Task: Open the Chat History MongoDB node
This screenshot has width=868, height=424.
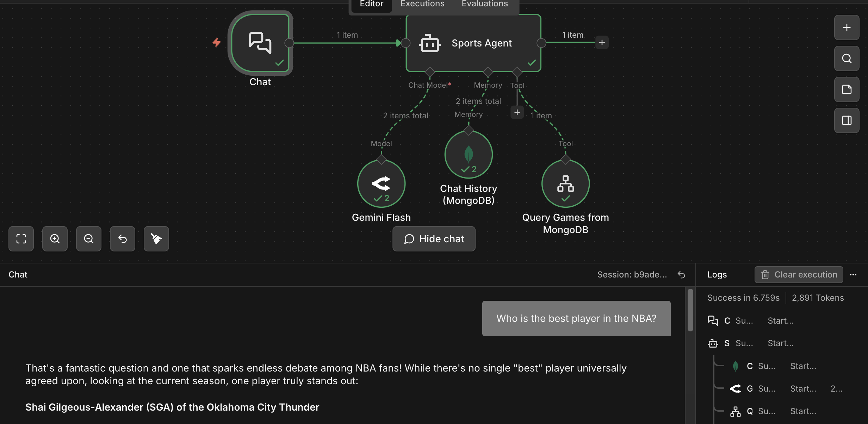Action: (469, 154)
